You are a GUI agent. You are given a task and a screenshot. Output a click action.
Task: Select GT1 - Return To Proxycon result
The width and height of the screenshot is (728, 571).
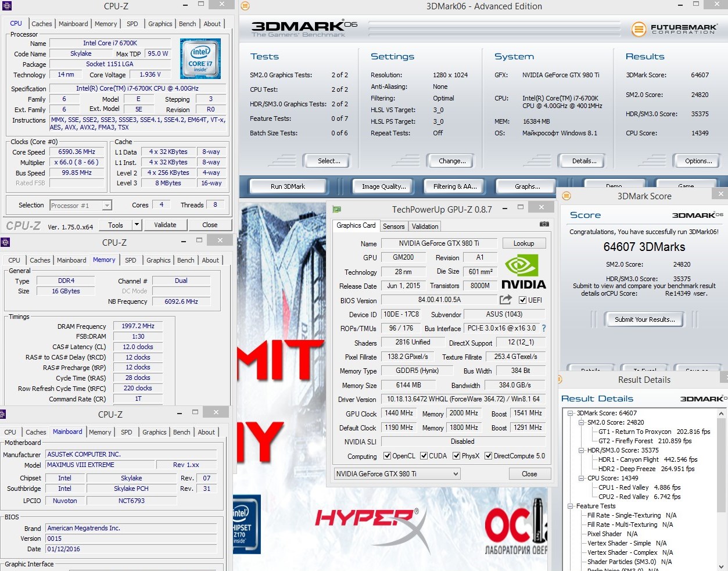coord(654,432)
